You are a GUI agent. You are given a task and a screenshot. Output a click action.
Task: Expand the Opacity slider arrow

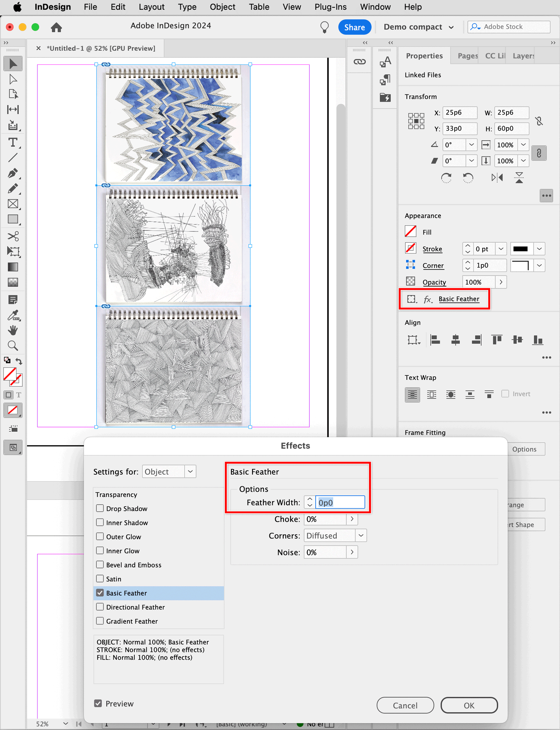click(501, 282)
